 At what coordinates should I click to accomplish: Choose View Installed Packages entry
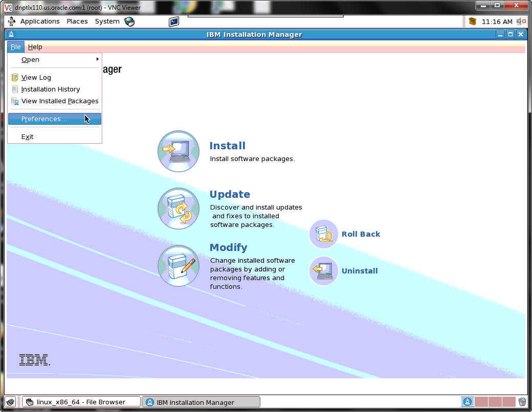55,101
